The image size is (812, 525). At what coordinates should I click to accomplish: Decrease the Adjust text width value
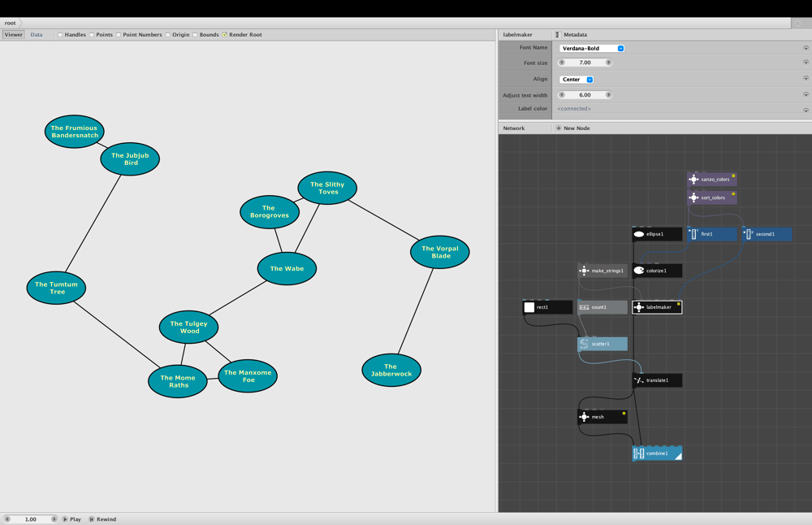point(562,95)
